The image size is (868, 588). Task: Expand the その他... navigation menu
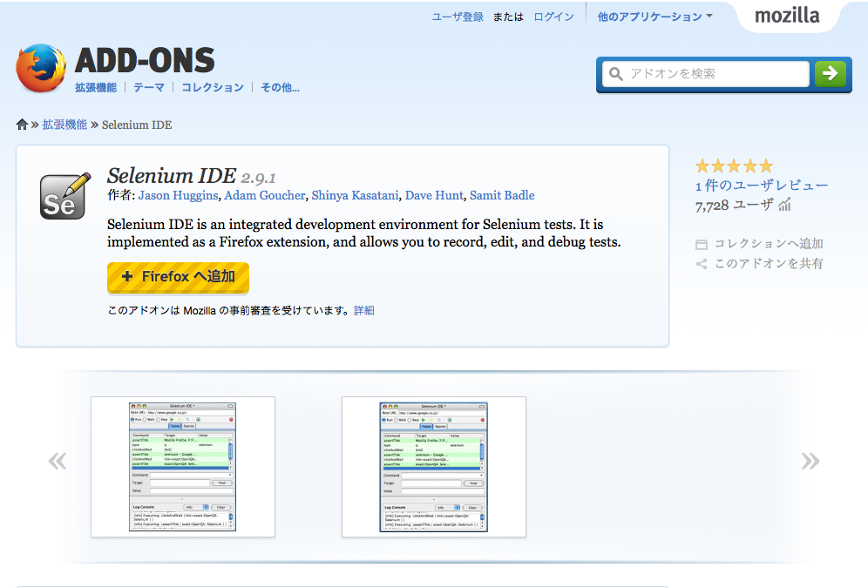point(279,87)
